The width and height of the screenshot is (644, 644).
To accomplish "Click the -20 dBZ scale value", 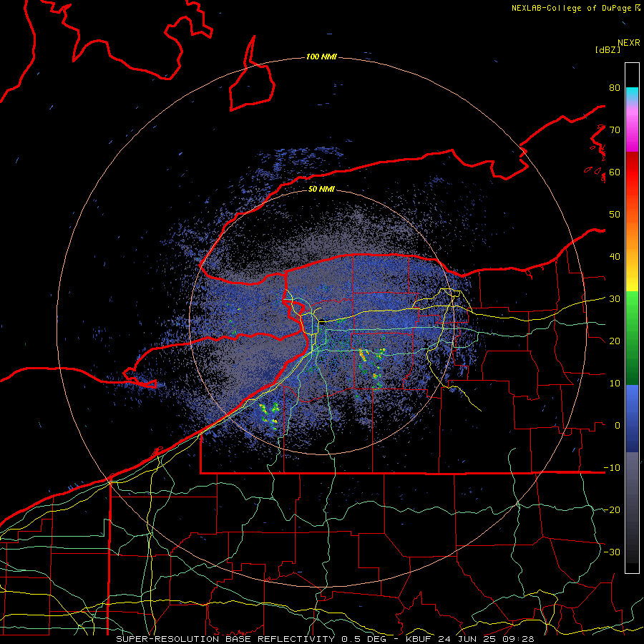I will coord(612,510).
